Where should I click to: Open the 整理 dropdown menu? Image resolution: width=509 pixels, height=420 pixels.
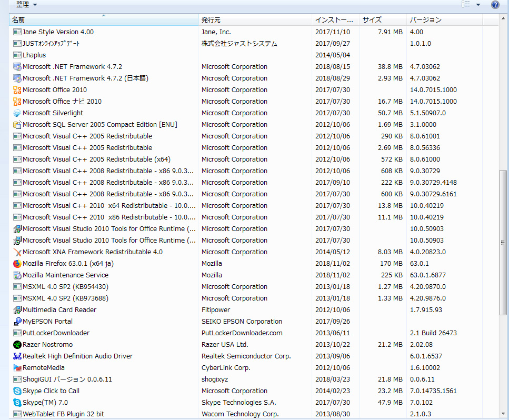coord(26,5)
